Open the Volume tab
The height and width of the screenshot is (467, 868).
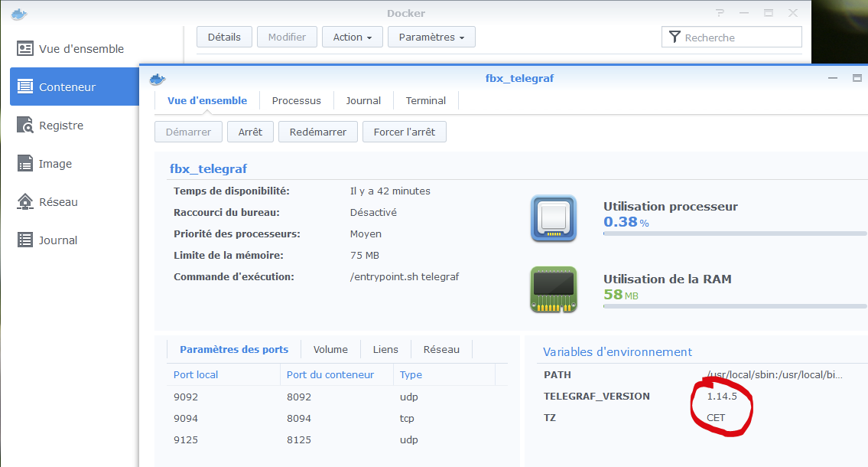[330, 349]
